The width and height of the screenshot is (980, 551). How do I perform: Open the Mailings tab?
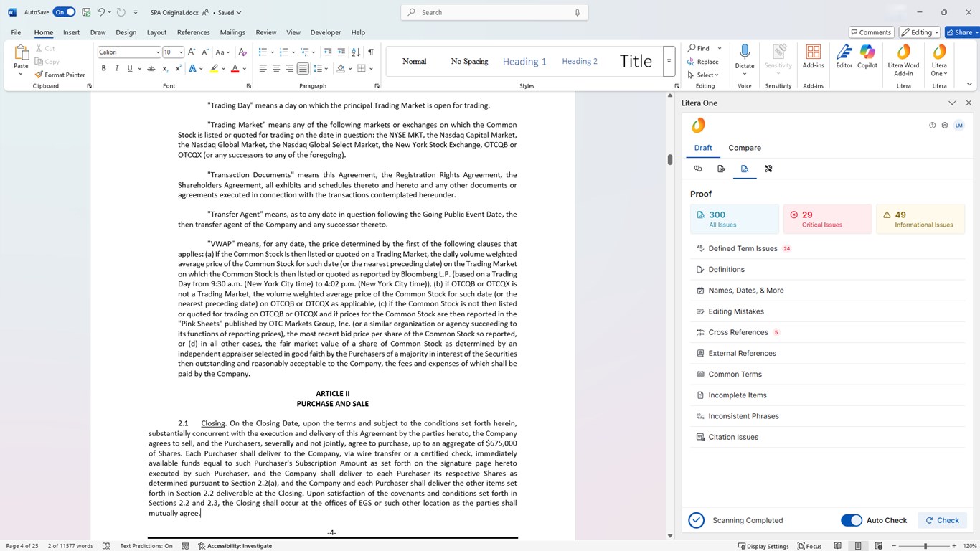(x=232, y=32)
